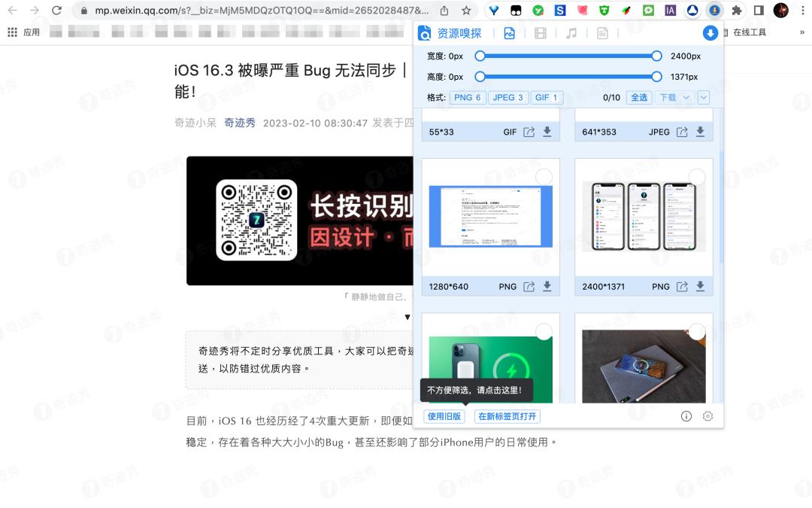Viewport: 812px width, 508px height.
Task: Open the 2400*1371 PNG in new tab
Action: [x=682, y=286]
